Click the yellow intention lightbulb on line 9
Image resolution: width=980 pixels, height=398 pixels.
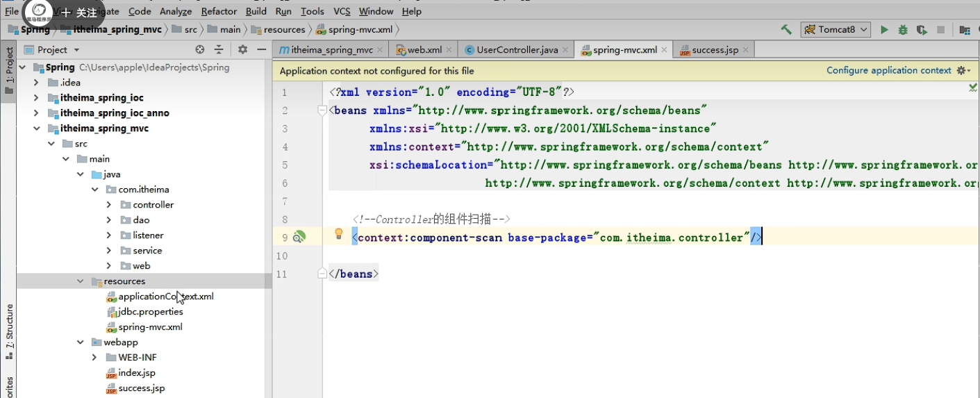click(339, 234)
